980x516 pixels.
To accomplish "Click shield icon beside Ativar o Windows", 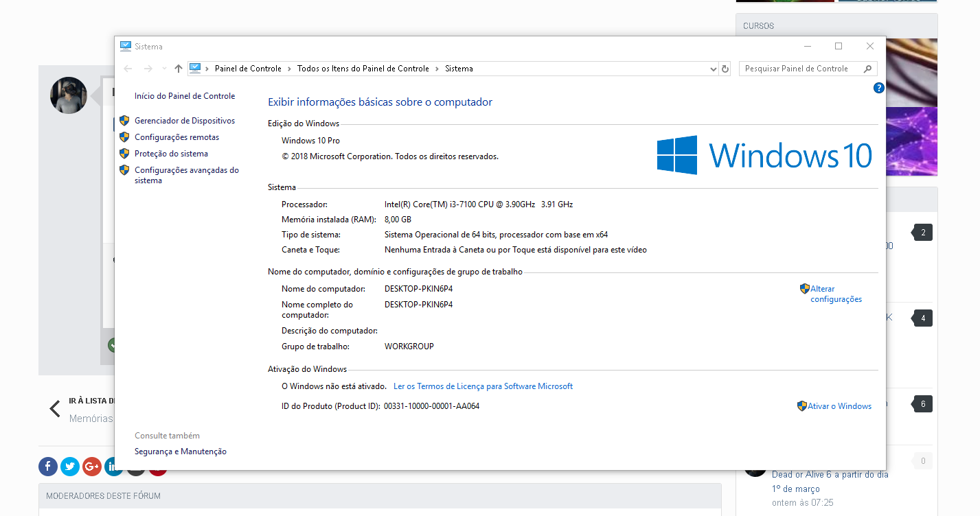I will click(x=802, y=406).
